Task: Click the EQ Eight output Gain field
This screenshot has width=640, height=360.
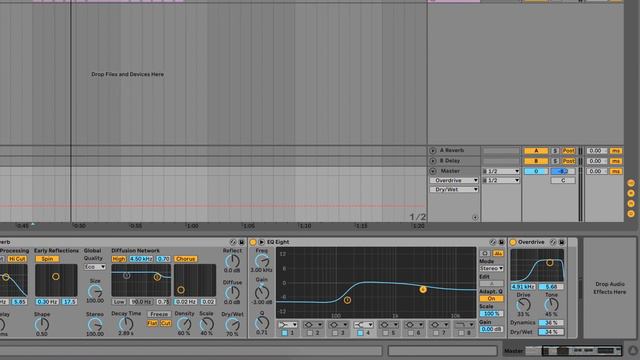Action: click(x=491, y=329)
